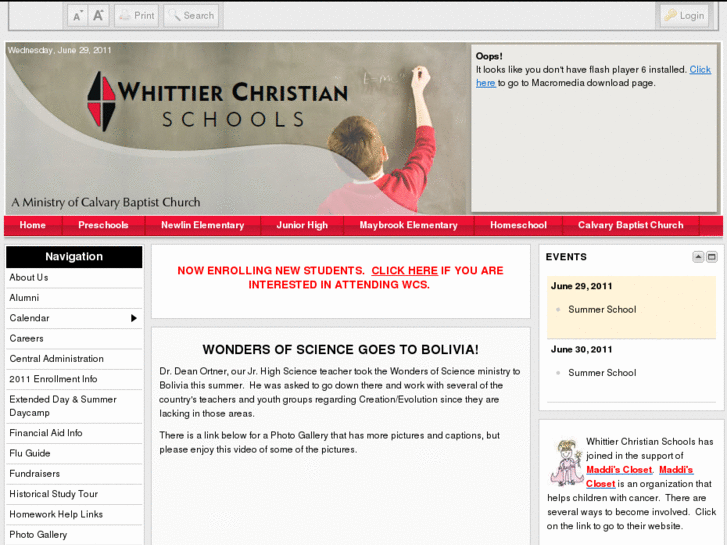Viewport: 727px width, 545px height.
Task: Open Fundraisers in Navigation
Action: click(x=74, y=474)
